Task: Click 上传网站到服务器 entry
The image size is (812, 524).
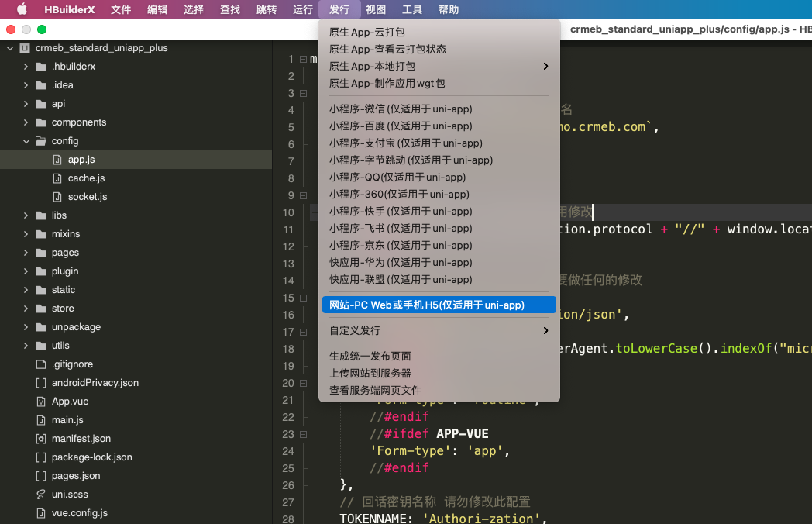Action: click(x=369, y=373)
